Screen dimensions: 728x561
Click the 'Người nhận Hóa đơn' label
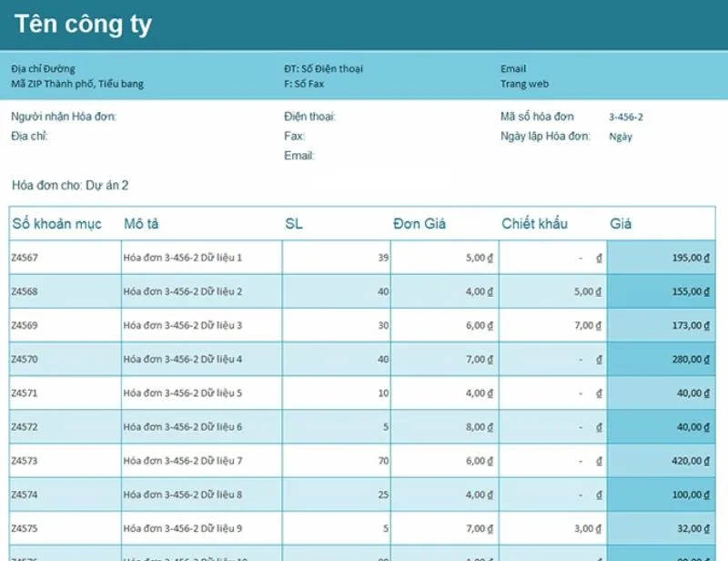coord(64,117)
